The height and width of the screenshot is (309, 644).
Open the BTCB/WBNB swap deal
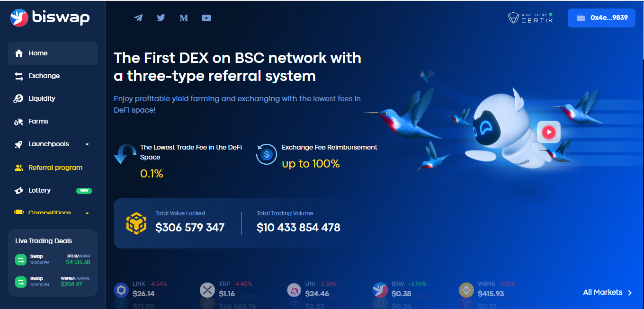pos(53,259)
